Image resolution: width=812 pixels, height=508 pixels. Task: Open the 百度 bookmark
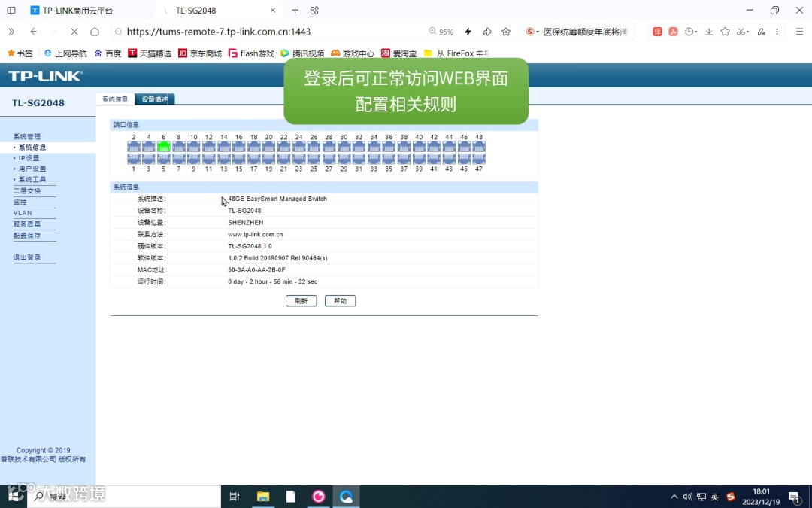click(108, 53)
